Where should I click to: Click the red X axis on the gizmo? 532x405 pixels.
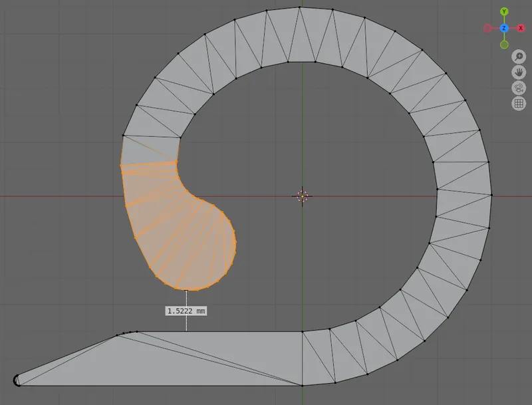point(521,28)
